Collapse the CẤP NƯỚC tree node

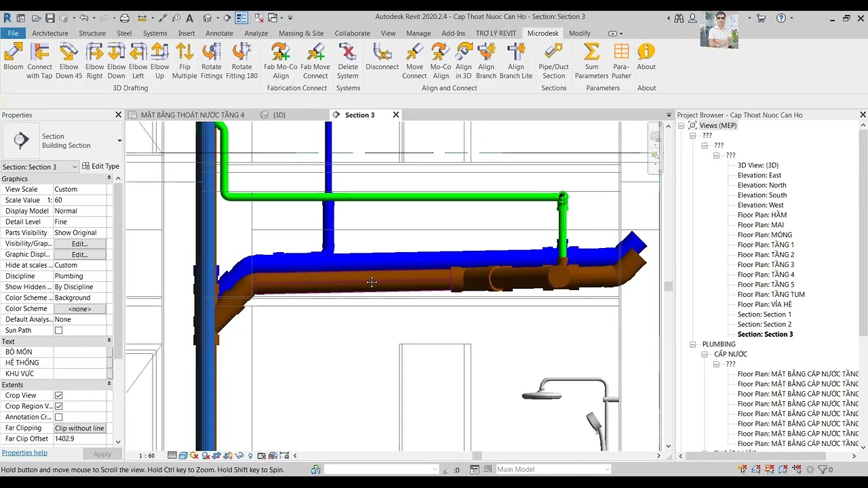(705, 354)
